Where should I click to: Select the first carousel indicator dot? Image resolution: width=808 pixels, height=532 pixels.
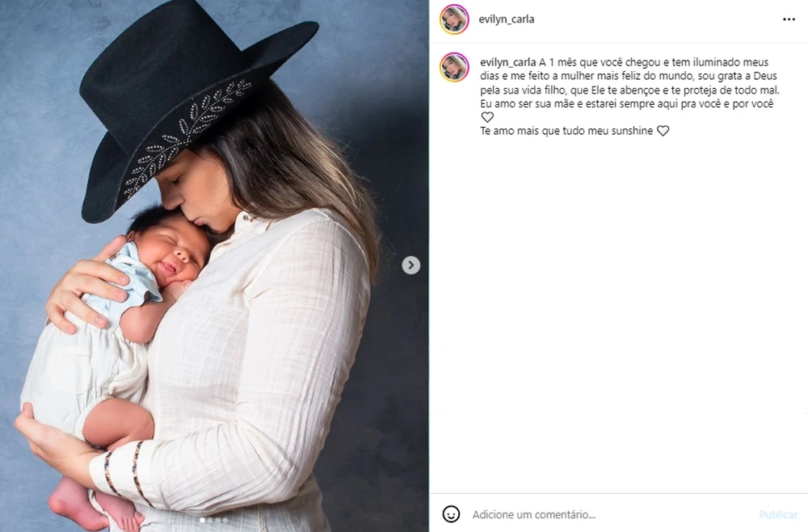pos(203,520)
